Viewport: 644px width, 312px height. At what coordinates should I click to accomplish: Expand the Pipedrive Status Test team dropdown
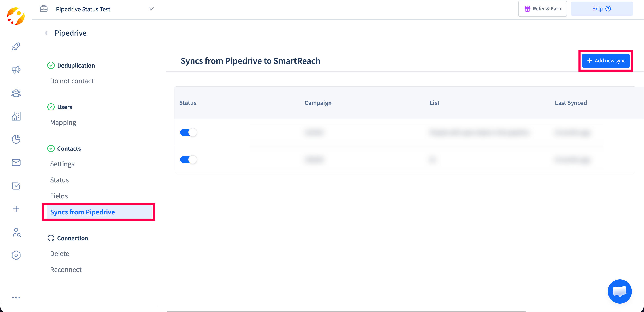(x=151, y=9)
